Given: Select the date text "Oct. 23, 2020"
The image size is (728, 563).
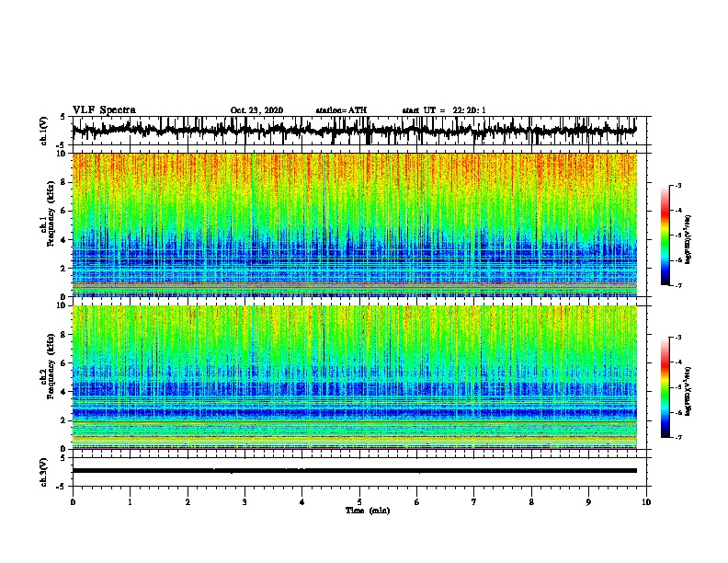Looking at the screenshot, I should click(256, 110).
